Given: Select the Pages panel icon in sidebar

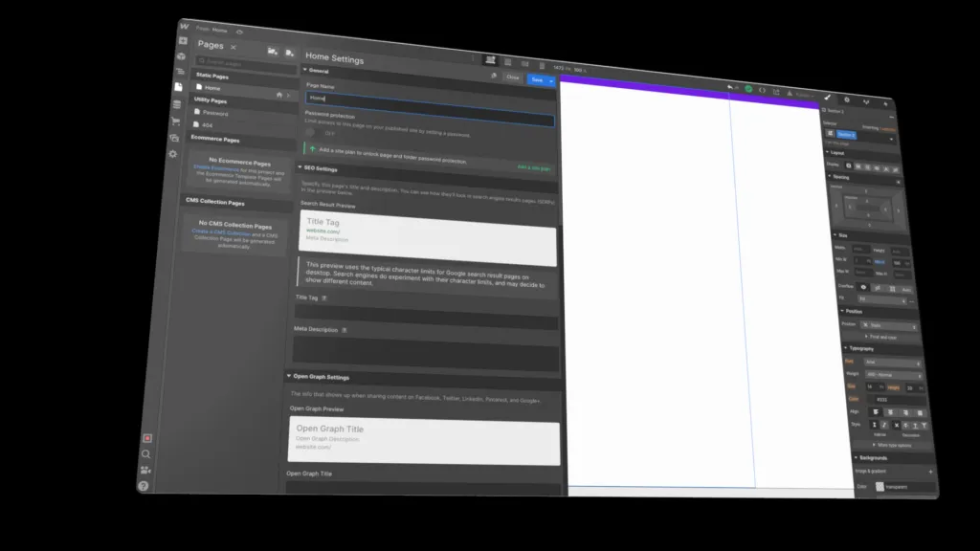Looking at the screenshot, I should click(x=178, y=87).
